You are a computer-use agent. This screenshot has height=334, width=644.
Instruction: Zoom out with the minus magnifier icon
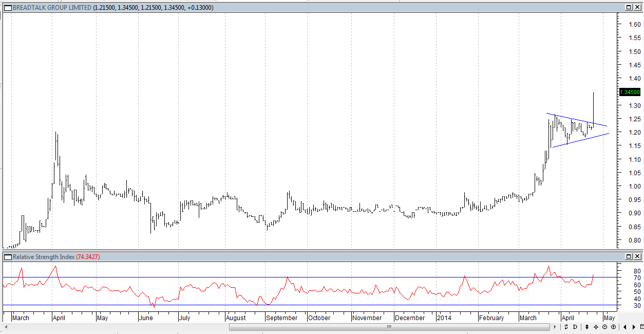(x=605, y=327)
